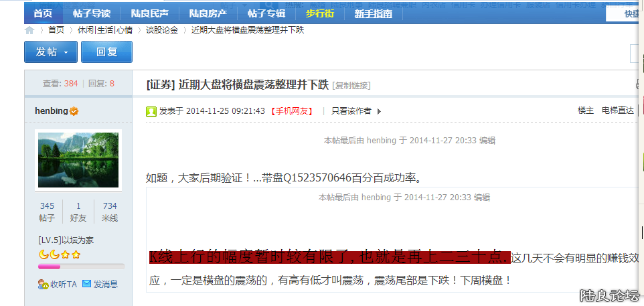Click the 收听TA text link

[64, 284]
